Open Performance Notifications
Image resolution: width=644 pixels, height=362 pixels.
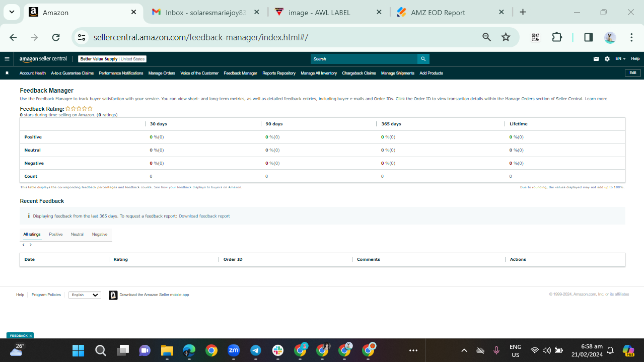[121, 74]
